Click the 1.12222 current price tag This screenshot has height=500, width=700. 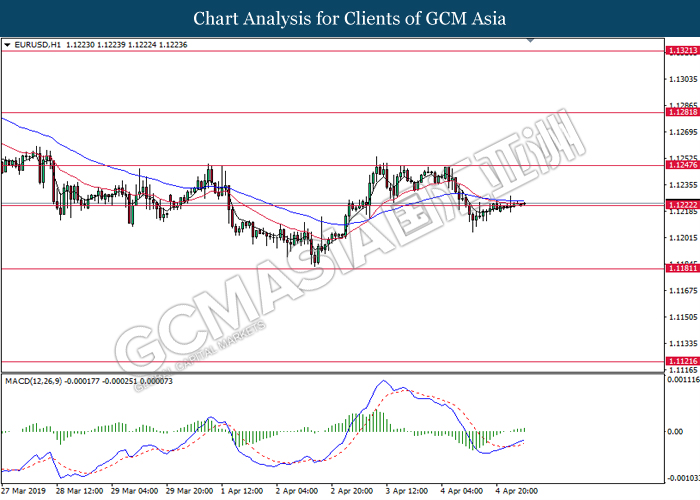682,204
